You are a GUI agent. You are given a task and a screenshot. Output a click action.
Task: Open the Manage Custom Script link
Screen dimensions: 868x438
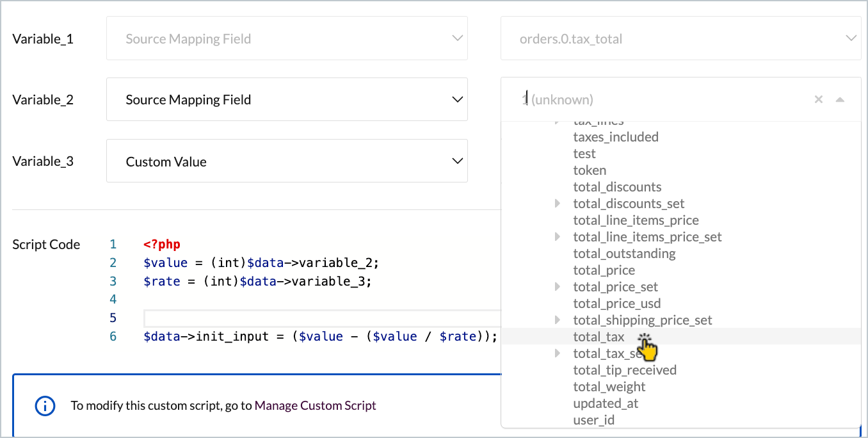(x=315, y=405)
